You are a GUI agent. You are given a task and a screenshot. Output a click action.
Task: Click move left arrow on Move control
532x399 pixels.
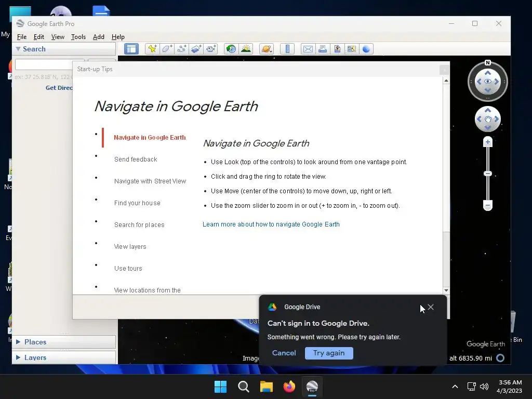tap(479, 119)
